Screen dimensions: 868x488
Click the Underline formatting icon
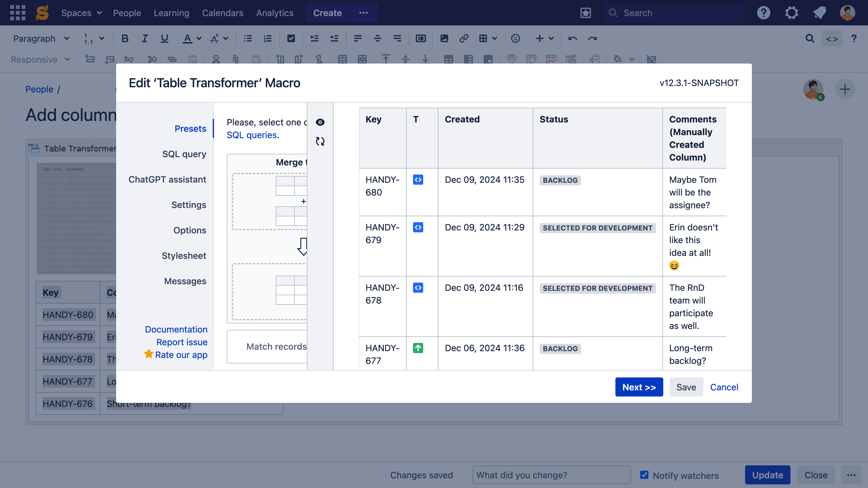(164, 38)
